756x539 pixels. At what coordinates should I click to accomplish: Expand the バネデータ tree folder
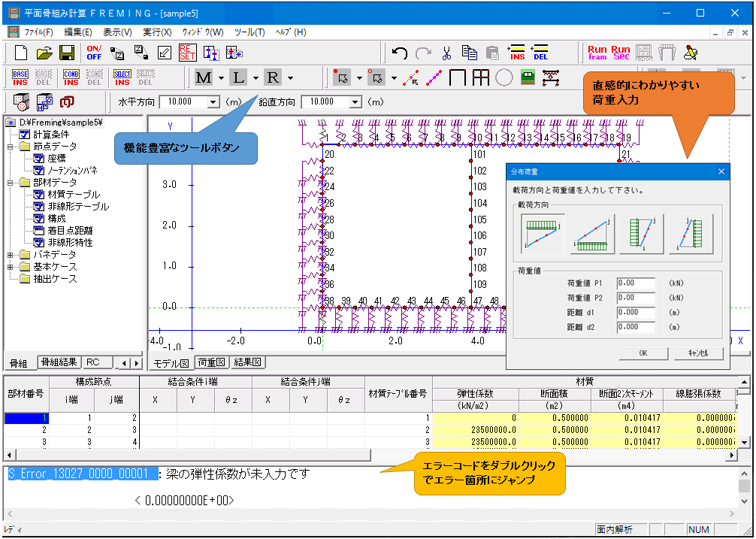[11, 255]
